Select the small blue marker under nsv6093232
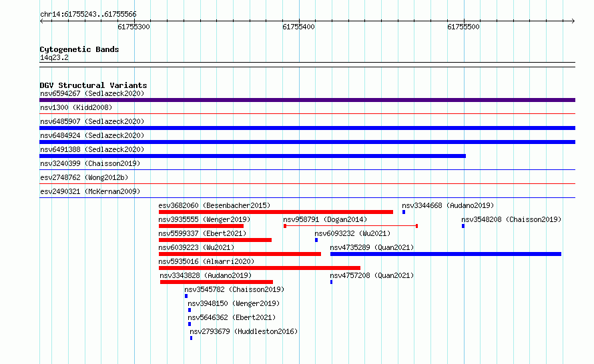This screenshot has height=364, width=594. click(x=316, y=240)
